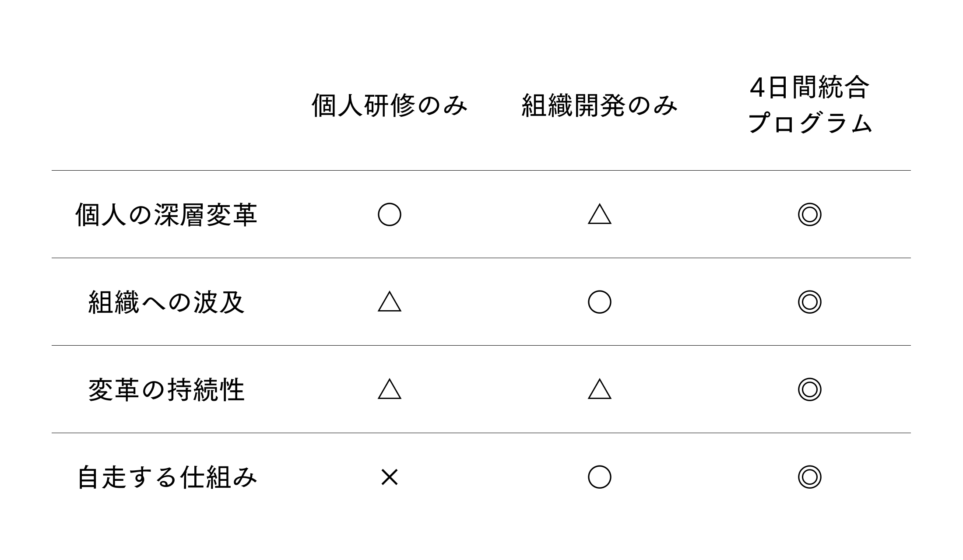Image resolution: width=963 pixels, height=560 pixels.
Task: Click the triangle for 個人の深層変革 under 組織開発のみ
Action: coord(599,215)
